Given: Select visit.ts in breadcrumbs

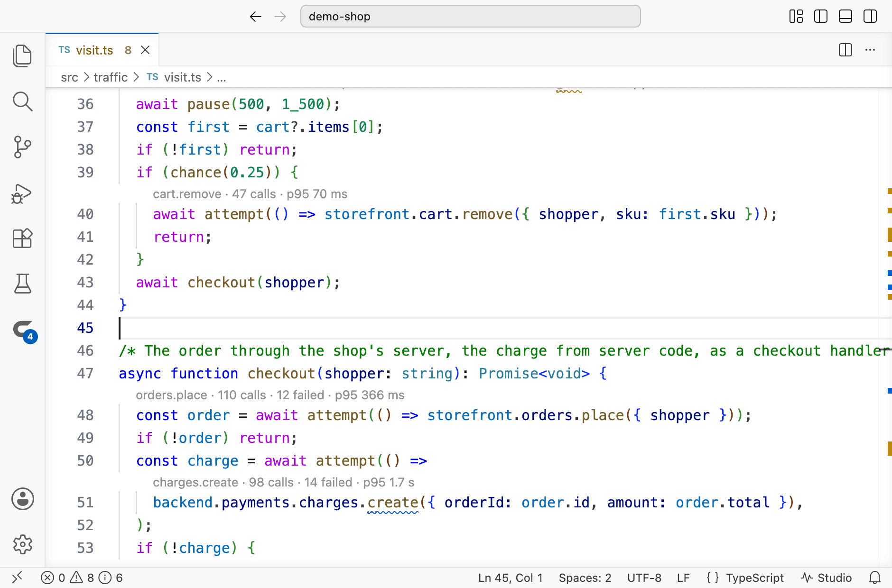Looking at the screenshot, I should 174,77.
